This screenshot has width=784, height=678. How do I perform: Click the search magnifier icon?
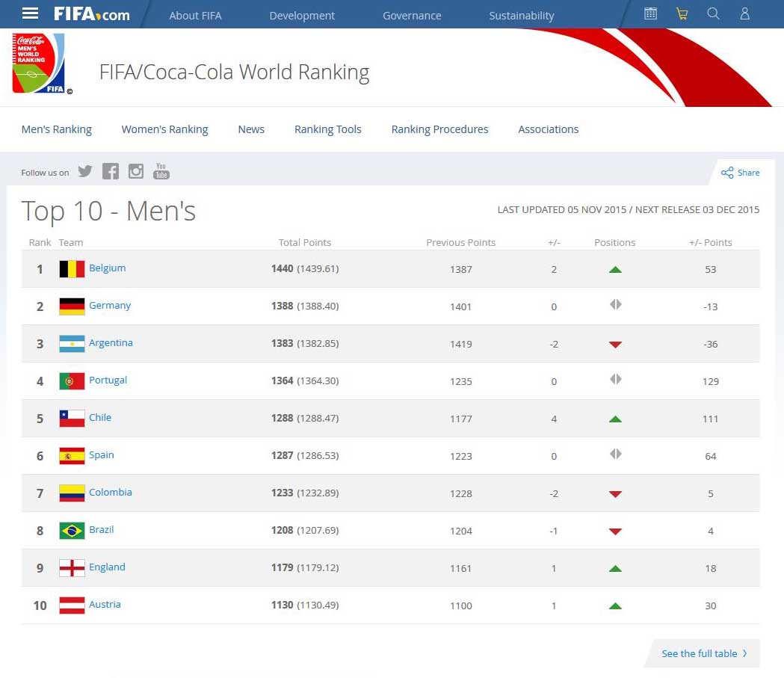[714, 13]
